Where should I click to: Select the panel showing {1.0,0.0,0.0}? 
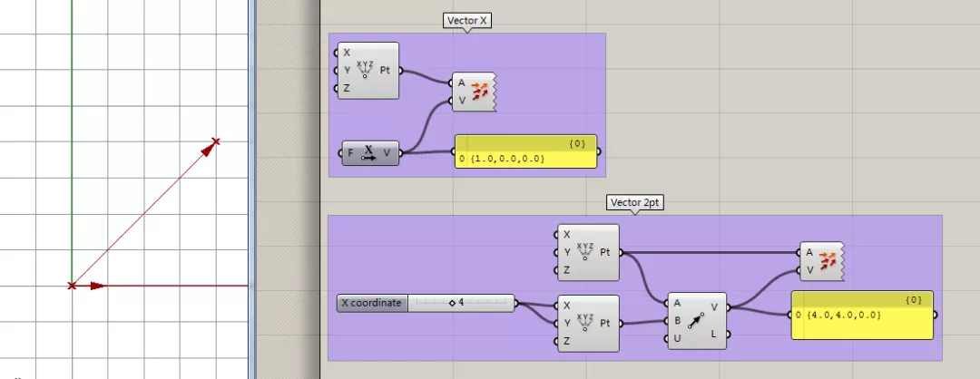coord(525,151)
